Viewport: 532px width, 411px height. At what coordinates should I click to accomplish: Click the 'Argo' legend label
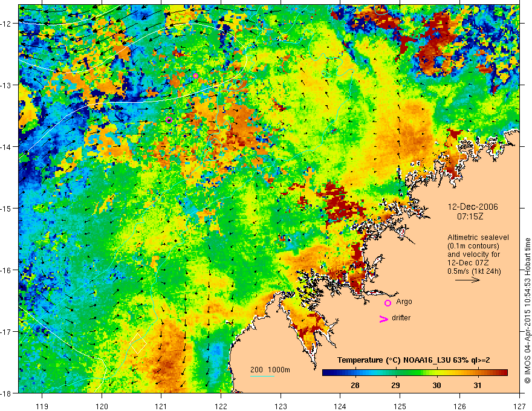coord(404,302)
